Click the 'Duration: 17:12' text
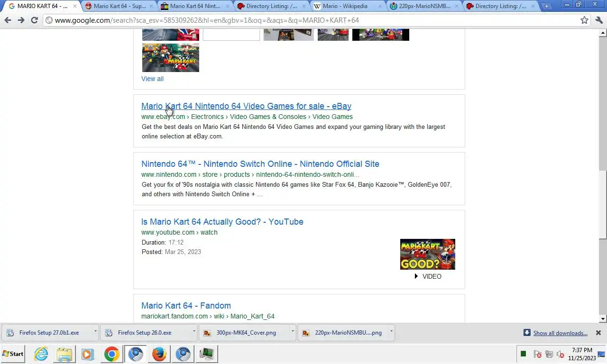 (163, 242)
